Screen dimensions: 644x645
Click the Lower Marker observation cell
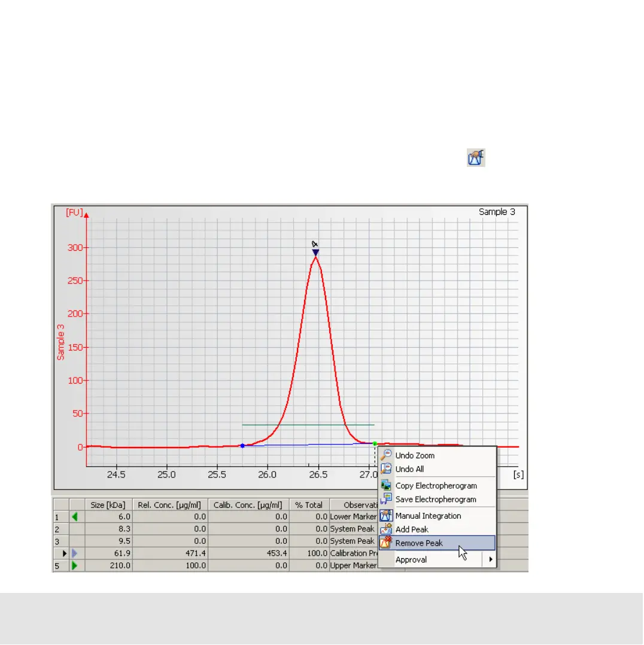354,517
